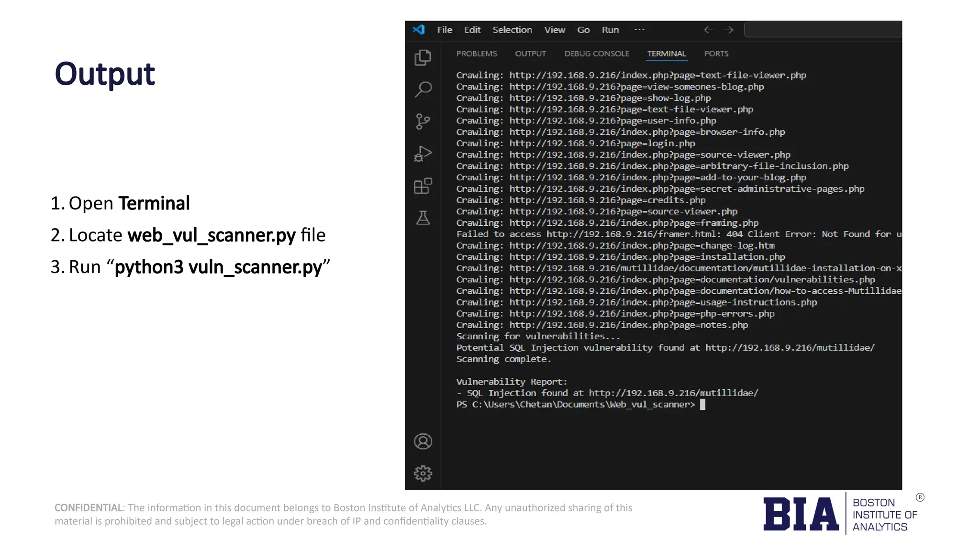Open the File menu
This screenshot has width=980, height=551.
445,30
